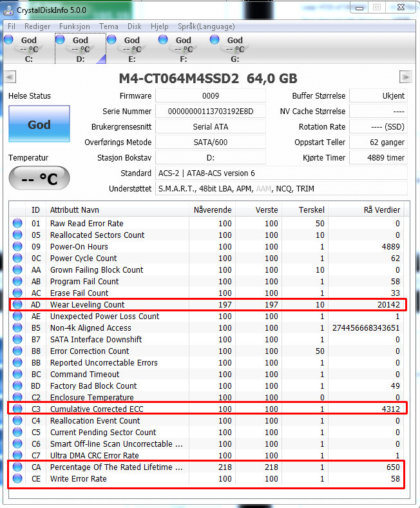Sort by ID column header
The width and height of the screenshot is (420, 508).
click(x=35, y=210)
